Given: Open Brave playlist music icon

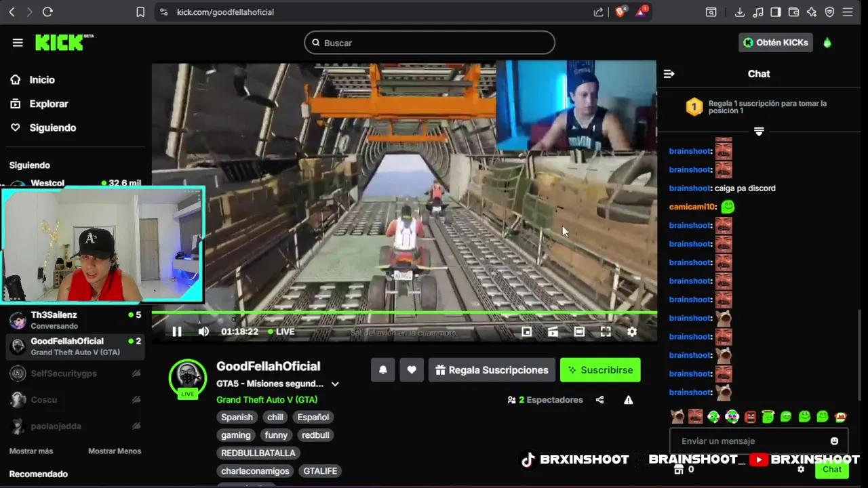Looking at the screenshot, I should pyautogui.click(x=758, y=12).
